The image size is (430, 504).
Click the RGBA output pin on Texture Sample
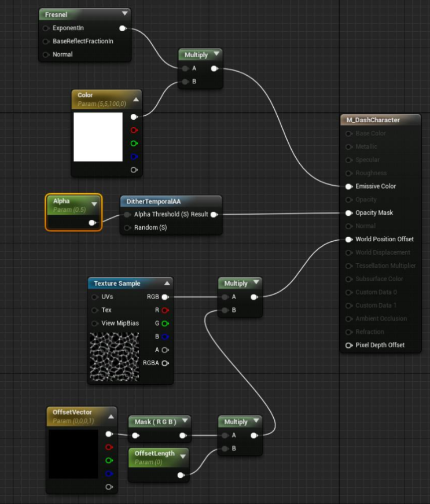pos(165,363)
